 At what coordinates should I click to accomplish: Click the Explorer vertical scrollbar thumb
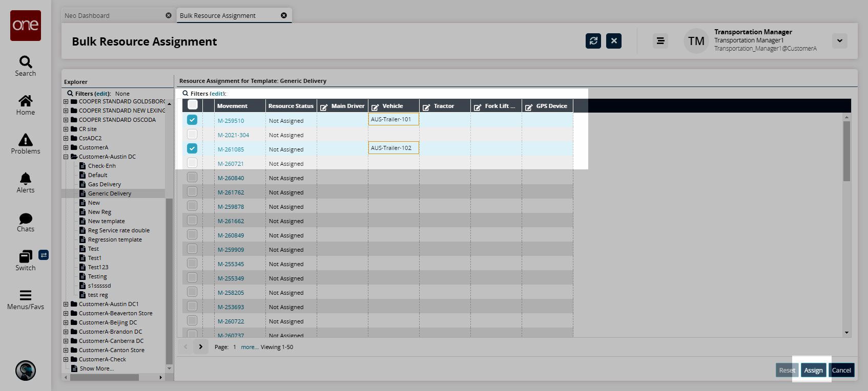[169, 281]
